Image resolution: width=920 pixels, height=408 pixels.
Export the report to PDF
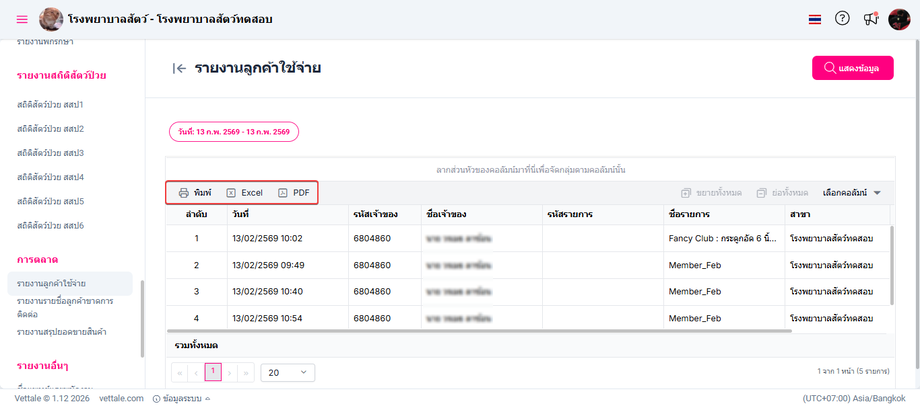(x=294, y=193)
